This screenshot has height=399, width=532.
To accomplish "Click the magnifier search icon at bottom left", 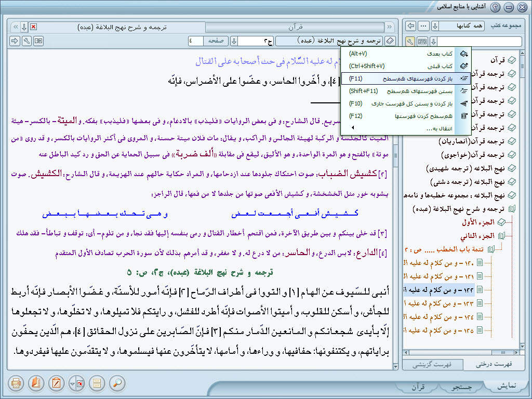I will pyautogui.click(x=118, y=383).
